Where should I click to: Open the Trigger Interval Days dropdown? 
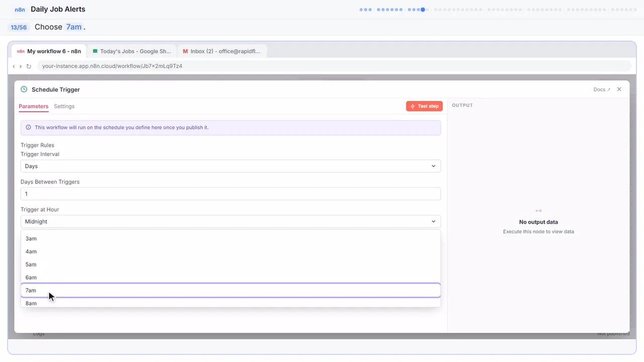230,166
